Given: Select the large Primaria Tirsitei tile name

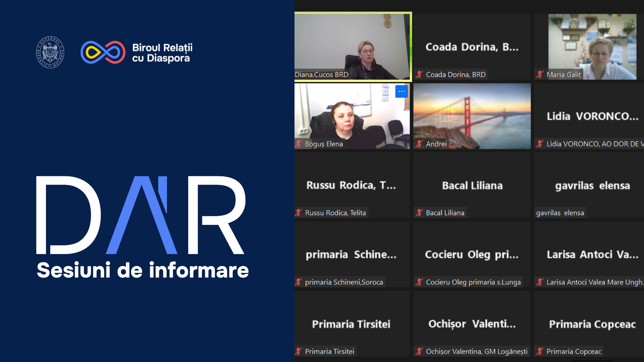Looking at the screenshot, I should point(351,324).
